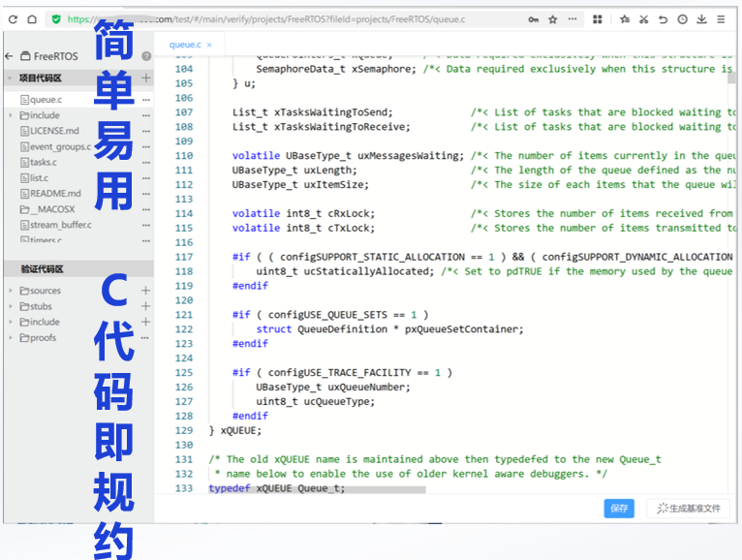Click the browser download arrow icon
The height and width of the screenshot is (560, 742).
click(701, 19)
